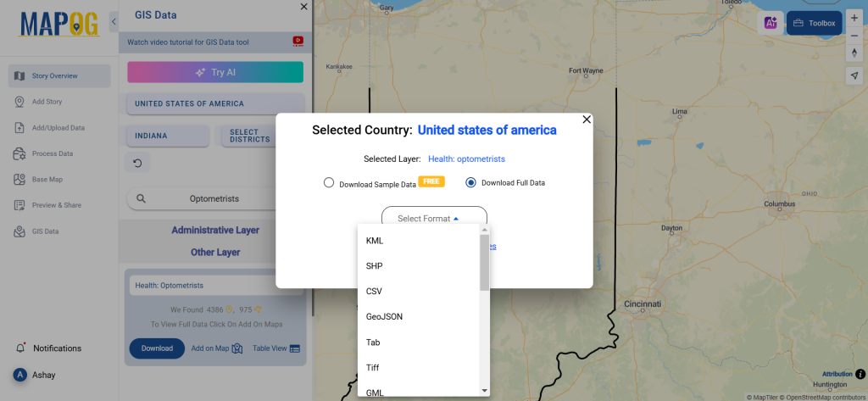Open Process Data in the sidebar
This screenshot has width=868, height=401.
[x=53, y=153]
